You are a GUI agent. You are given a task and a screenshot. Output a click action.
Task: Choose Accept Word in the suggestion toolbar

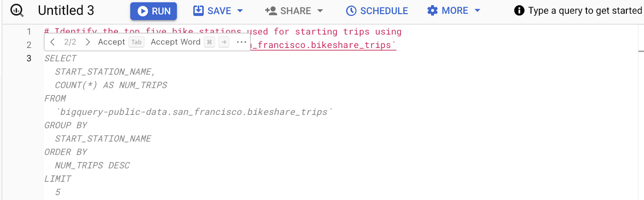[x=175, y=42]
